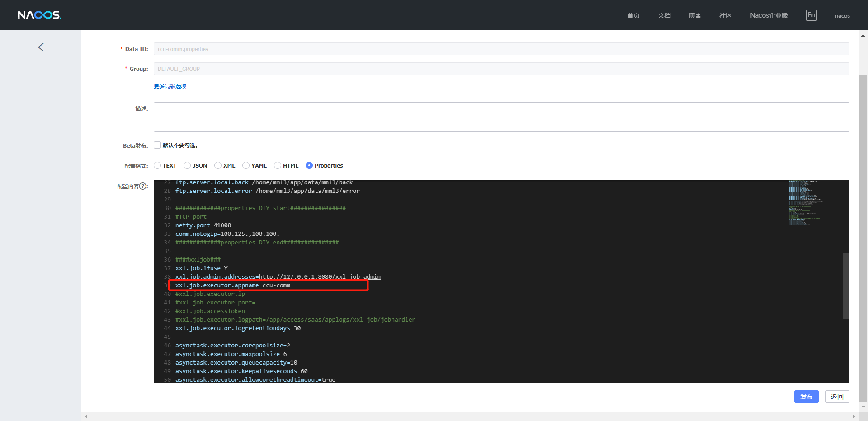Select the TEXT format radio button
Viewport: 868px width, 421px height.
pos(157,165)
